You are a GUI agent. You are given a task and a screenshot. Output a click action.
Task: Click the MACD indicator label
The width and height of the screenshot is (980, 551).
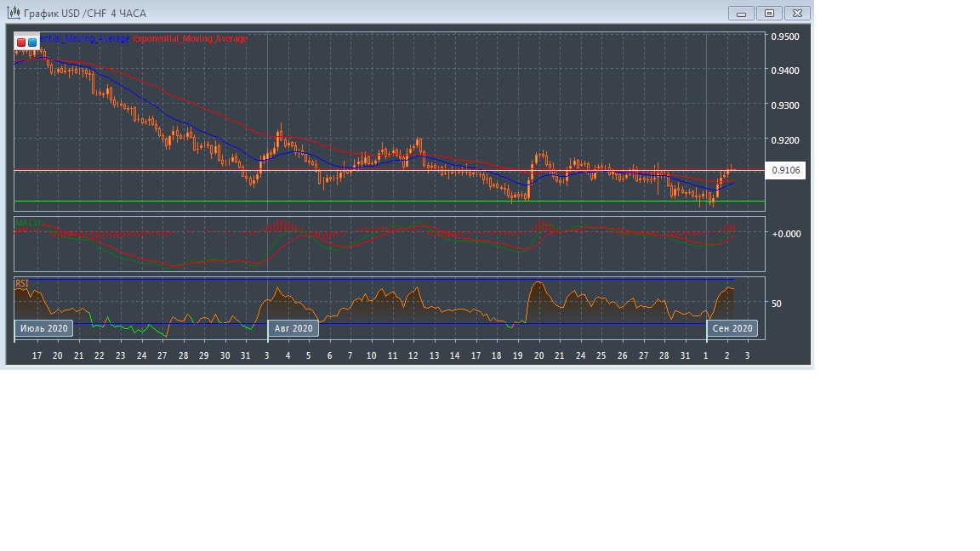(x=27, y=224)
